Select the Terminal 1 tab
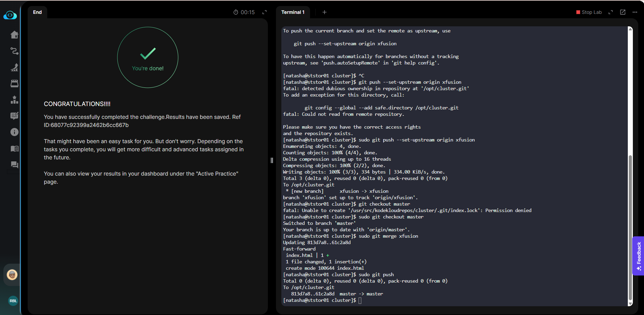This screenshot has height=315, width=644. 293,12
